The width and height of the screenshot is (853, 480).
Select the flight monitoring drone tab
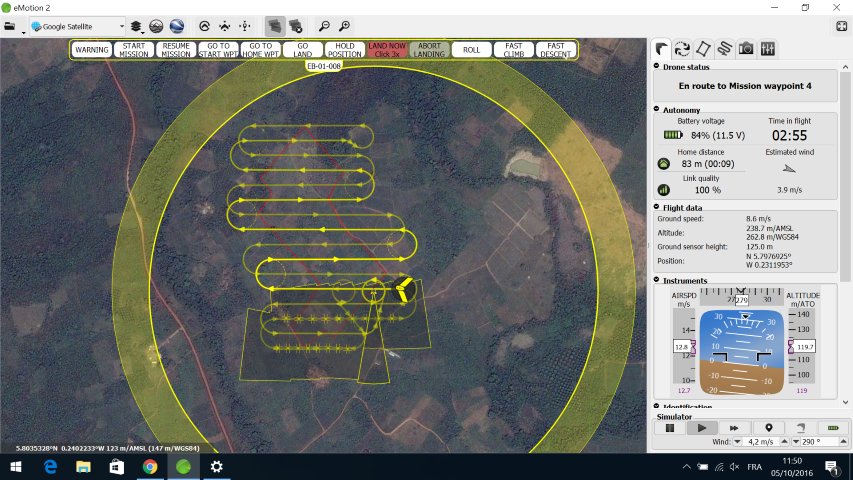(x=662, y=49)
